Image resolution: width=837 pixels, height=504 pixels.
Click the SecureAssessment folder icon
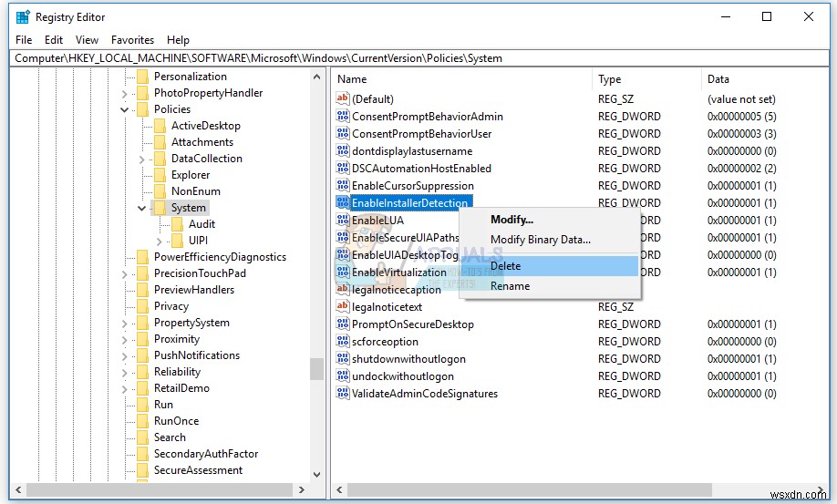pyautogui.click(x=142, y=470)
